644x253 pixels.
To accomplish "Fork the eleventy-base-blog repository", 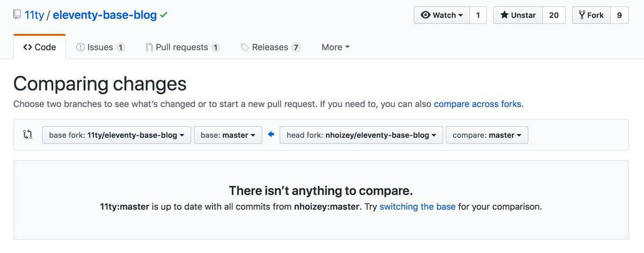I will tap(591, 15).
